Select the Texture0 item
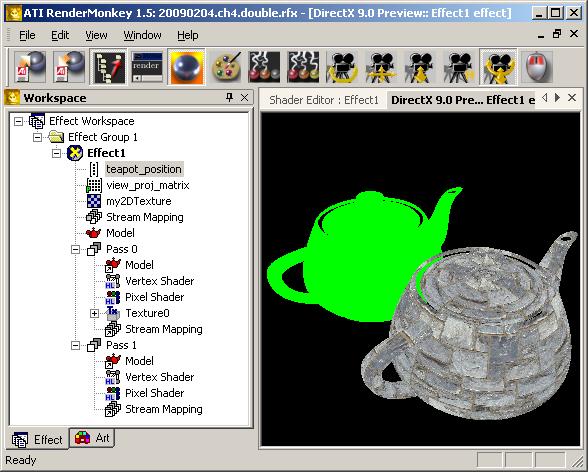The width and height of the screenshot is (588, 472). 147,313
